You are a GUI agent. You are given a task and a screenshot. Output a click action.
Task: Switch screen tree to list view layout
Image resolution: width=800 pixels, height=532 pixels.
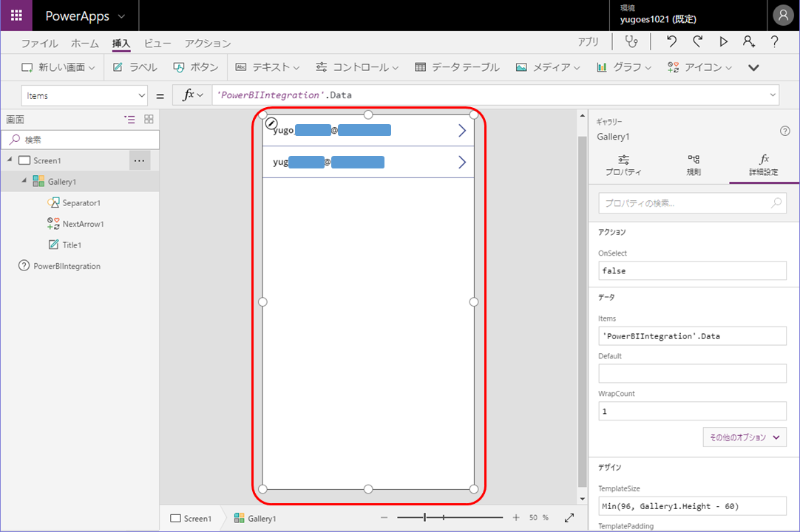point(129,119)
